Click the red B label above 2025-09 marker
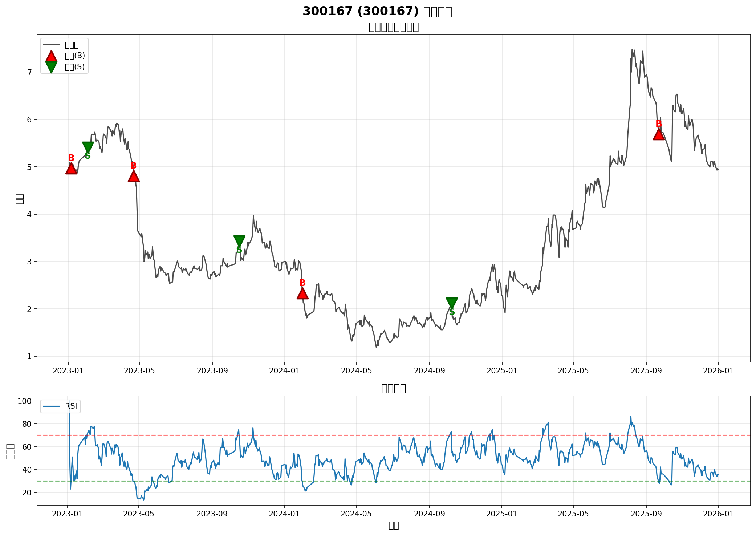This screenshot has height=535, width=756. click(659, 124)
